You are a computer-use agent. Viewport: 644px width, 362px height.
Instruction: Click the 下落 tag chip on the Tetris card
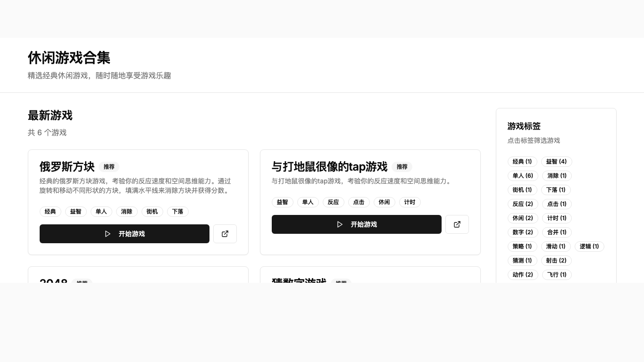(177, 212)
